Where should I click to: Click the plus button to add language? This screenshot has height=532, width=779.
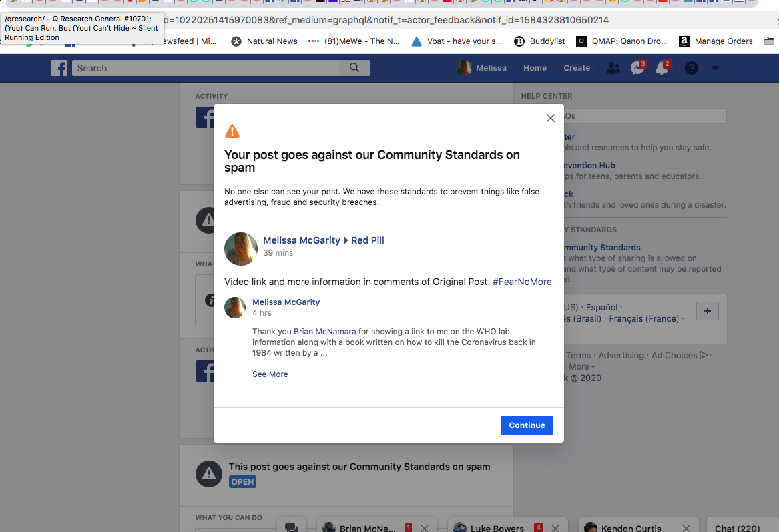coord(708,311)
